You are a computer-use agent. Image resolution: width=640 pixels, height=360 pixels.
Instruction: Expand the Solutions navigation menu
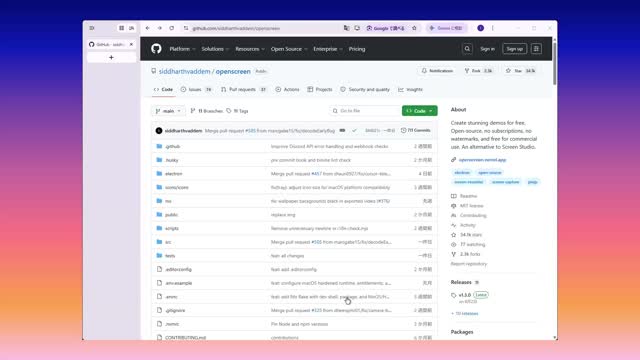pyautogui.click(x=216, y=49)
